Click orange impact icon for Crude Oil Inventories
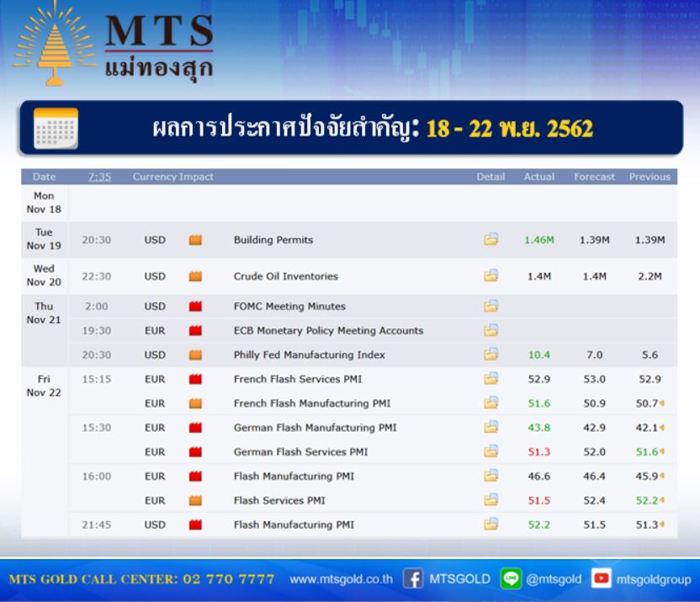700x602 pixels. pyautogui.click(x=195, y=276)
